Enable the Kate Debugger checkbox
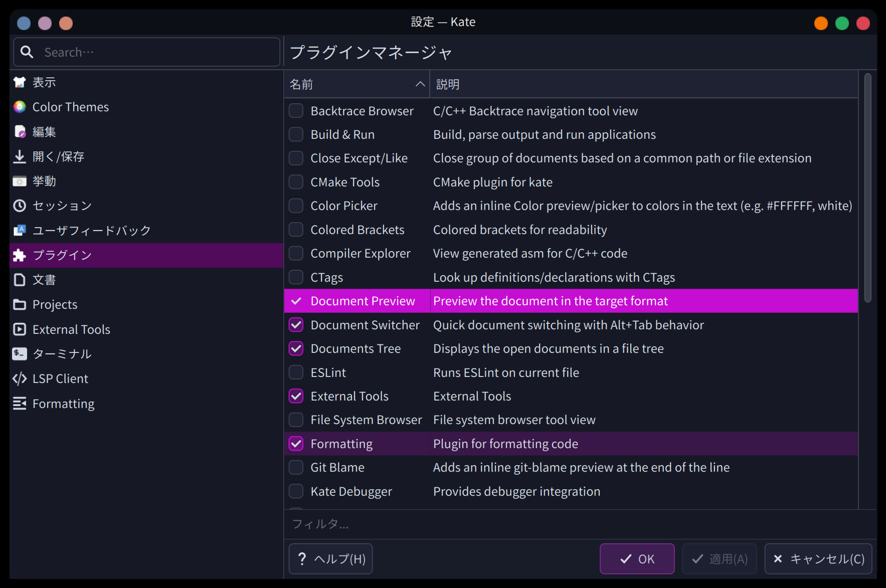Screen dimensions: 886x588 296,491
